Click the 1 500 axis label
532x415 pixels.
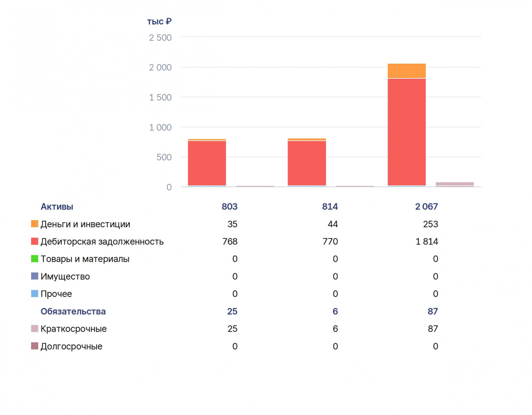(160, 97)
